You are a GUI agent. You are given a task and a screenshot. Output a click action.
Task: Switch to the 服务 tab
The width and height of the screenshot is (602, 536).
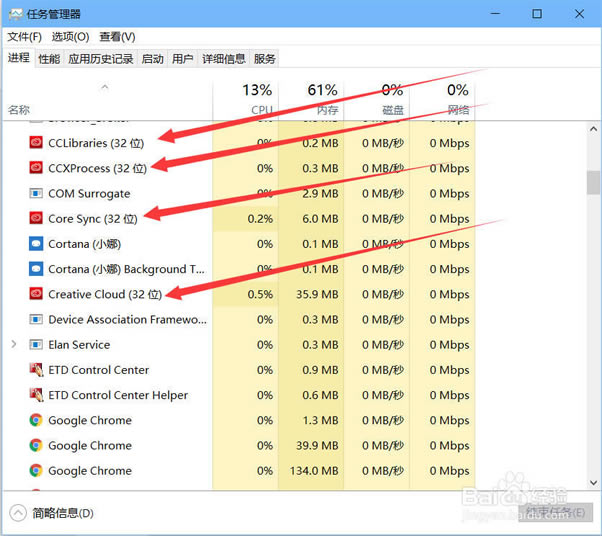[264, 59]
